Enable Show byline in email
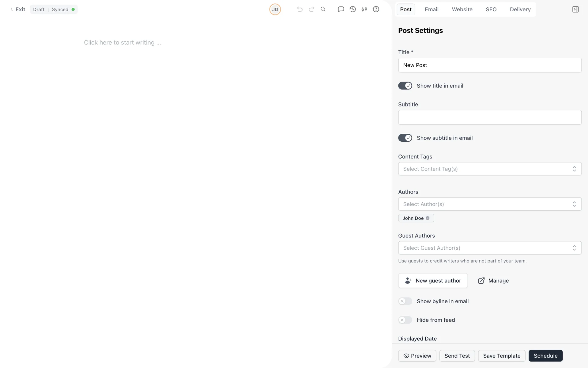Viewport: 588px width, 368px height. (x=405, y=301)
